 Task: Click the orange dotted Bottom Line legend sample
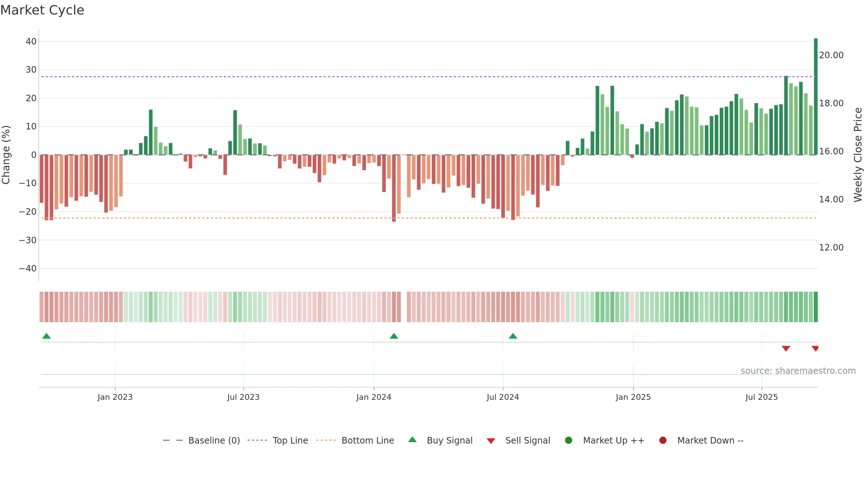click(x=326, y=440)
